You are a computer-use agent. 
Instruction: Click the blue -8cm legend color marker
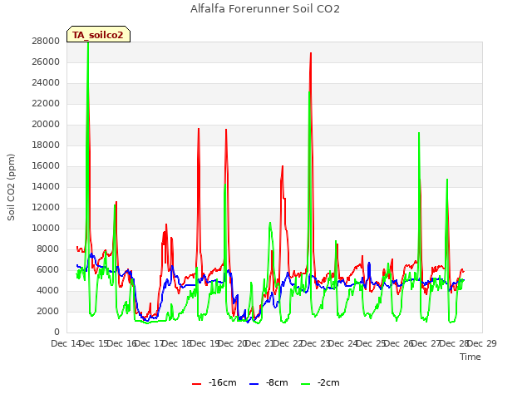click(254, 384)
